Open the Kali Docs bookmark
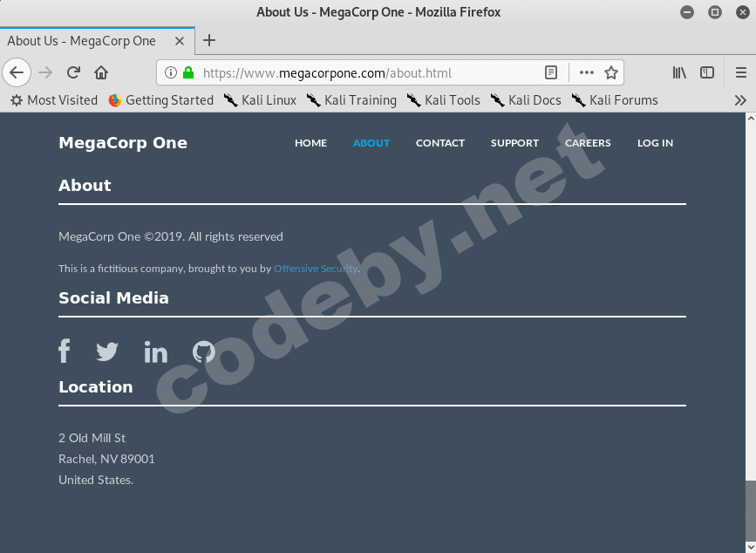Viewport: 756px width, 553px height. [526, 100]
